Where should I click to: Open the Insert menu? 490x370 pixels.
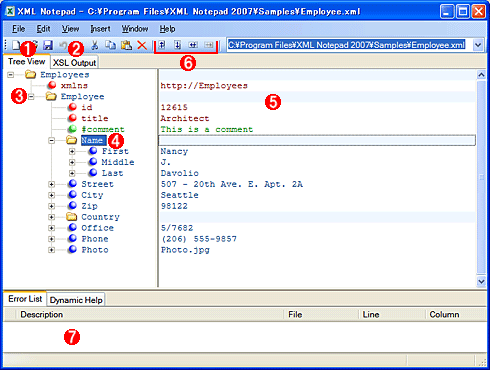pos(100,29)
